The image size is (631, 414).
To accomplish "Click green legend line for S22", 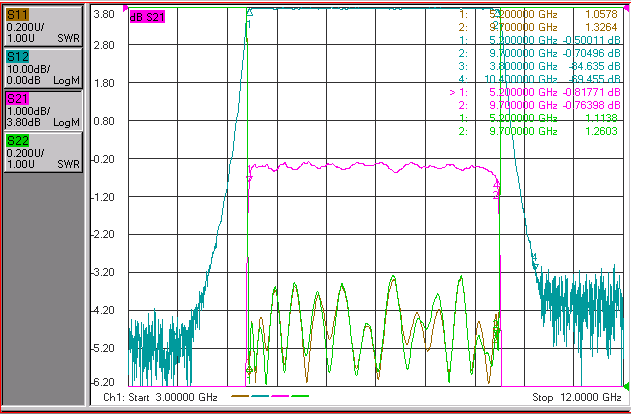I will [300, 396].
